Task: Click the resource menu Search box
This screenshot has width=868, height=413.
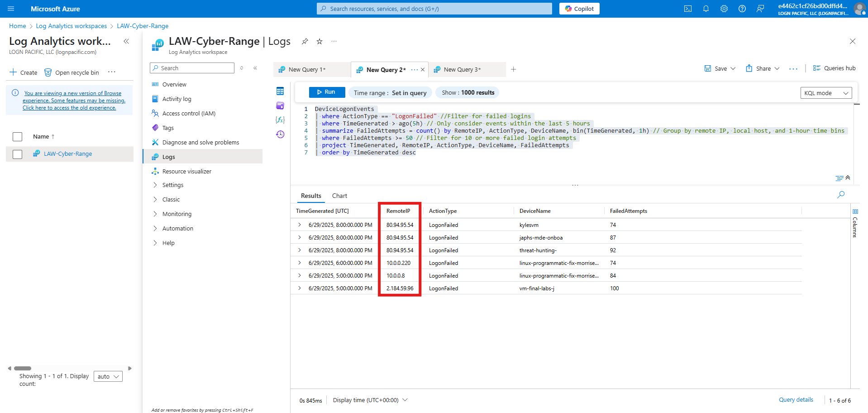Action: pyautogui.click(x=192, y=68)
